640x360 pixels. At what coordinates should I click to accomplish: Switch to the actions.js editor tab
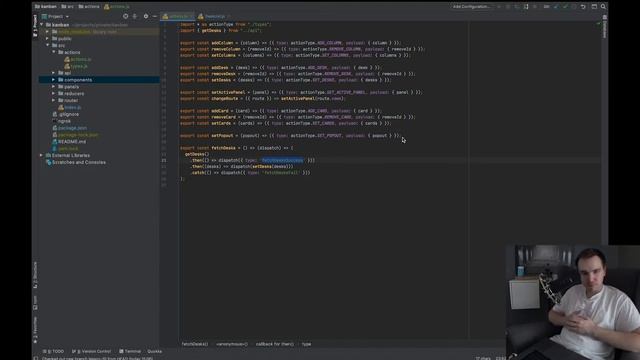178,16
